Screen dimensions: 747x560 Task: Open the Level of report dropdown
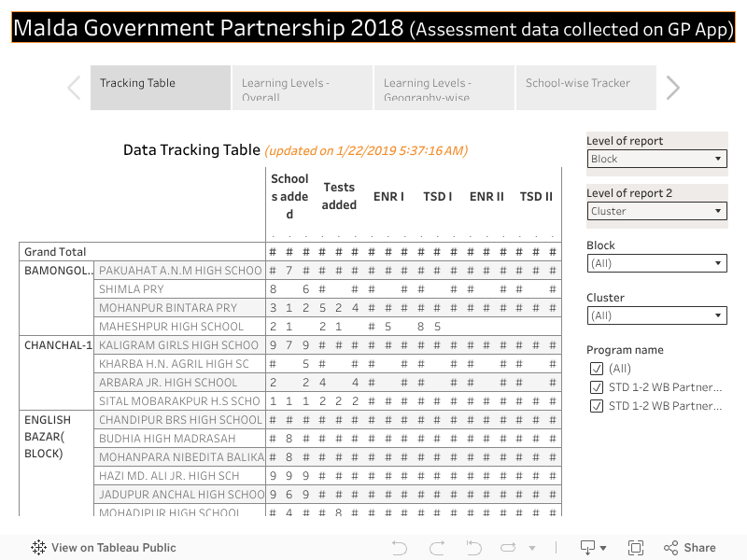(x=656, y=159)
